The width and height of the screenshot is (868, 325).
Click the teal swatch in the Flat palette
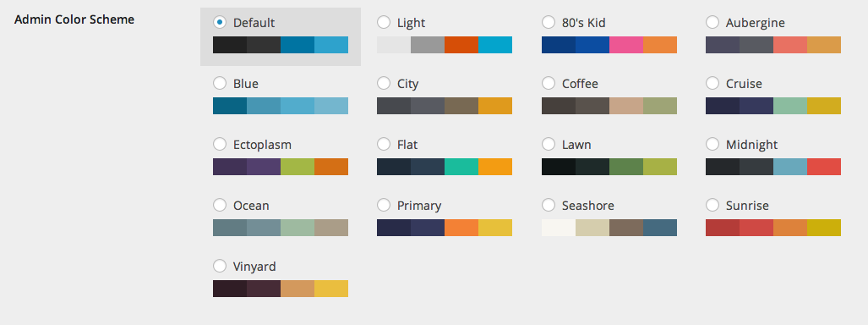tap(461, 167)
